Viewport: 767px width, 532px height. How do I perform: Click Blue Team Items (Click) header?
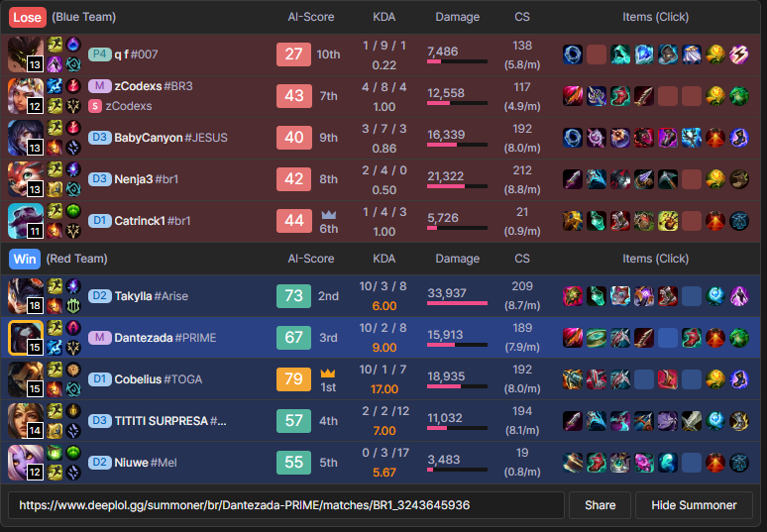pos(655,17)
